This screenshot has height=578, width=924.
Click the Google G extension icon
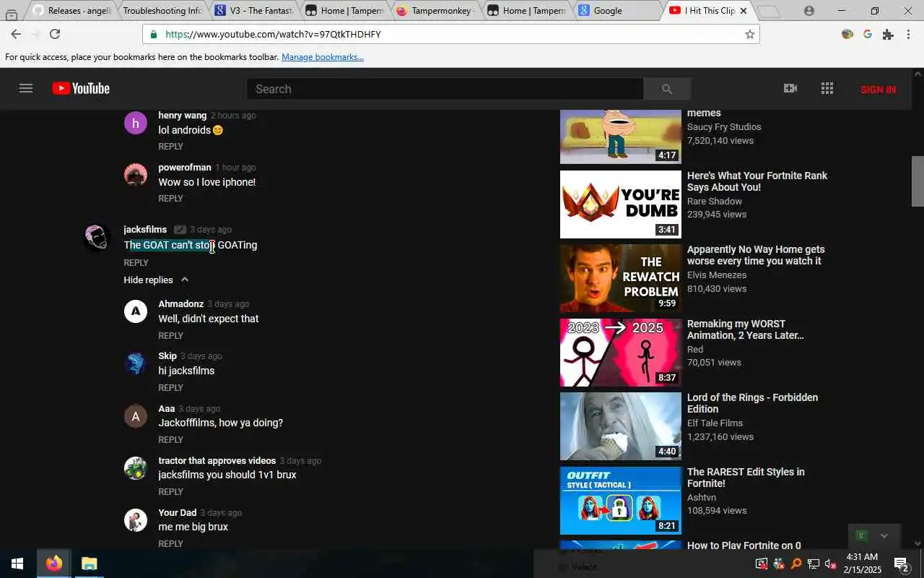pos(868,34)
